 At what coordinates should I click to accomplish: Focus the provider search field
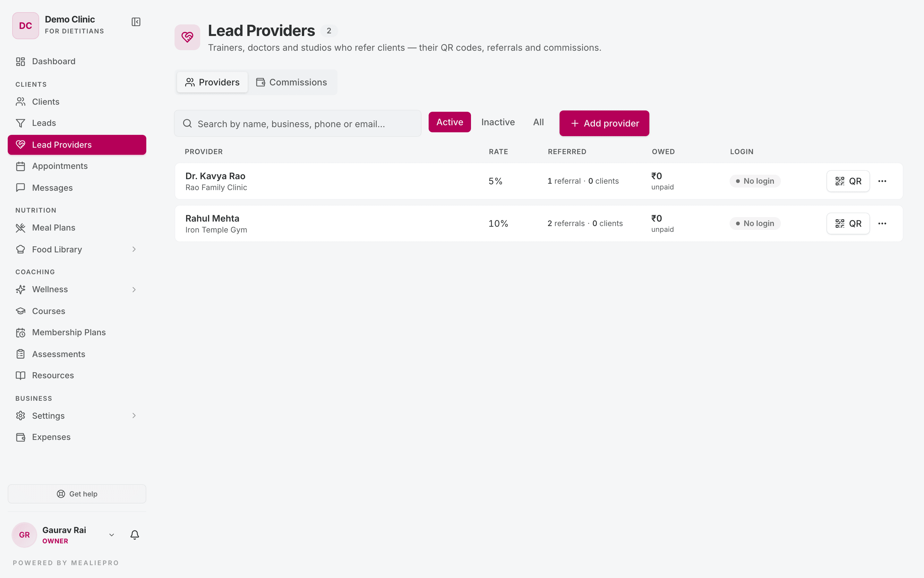(297, 124)
